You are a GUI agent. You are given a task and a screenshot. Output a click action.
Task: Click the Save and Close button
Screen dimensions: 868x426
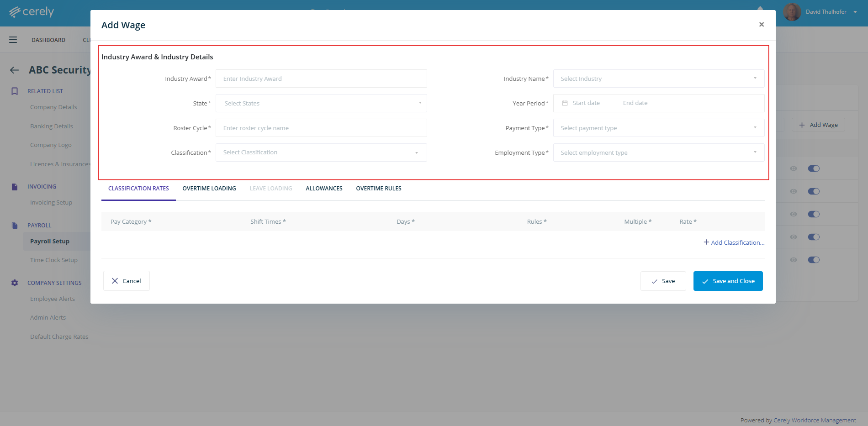pos(728,281)
